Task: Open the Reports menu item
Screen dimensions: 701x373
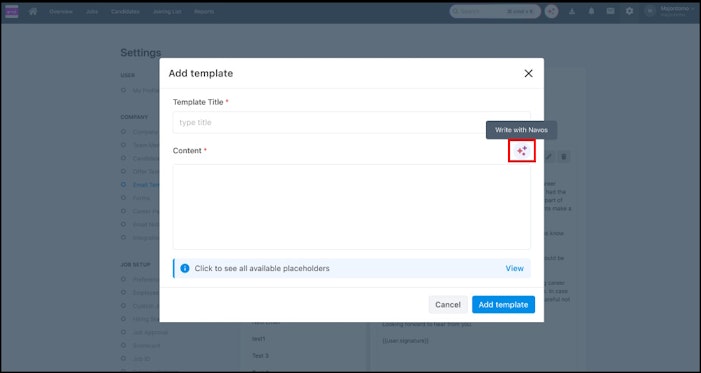Action: pos(204,12)
